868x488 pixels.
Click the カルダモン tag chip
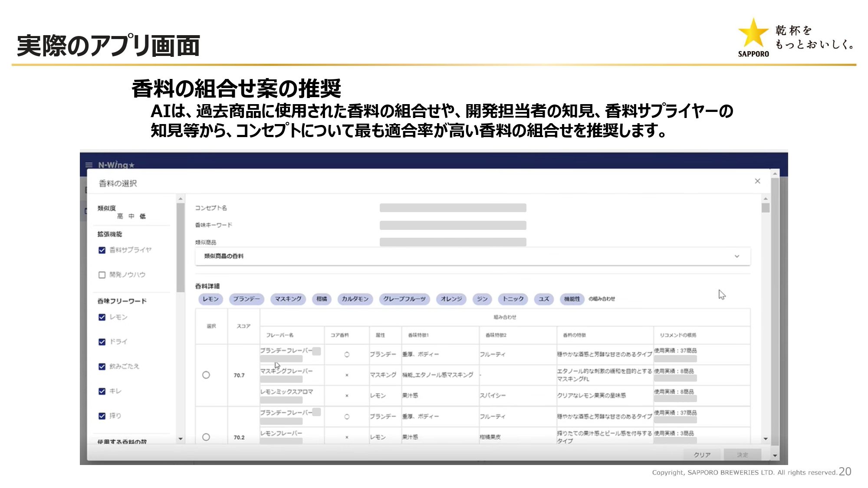355,299
